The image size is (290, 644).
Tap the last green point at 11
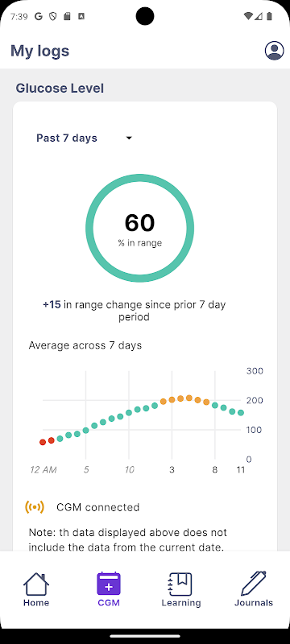241,413
